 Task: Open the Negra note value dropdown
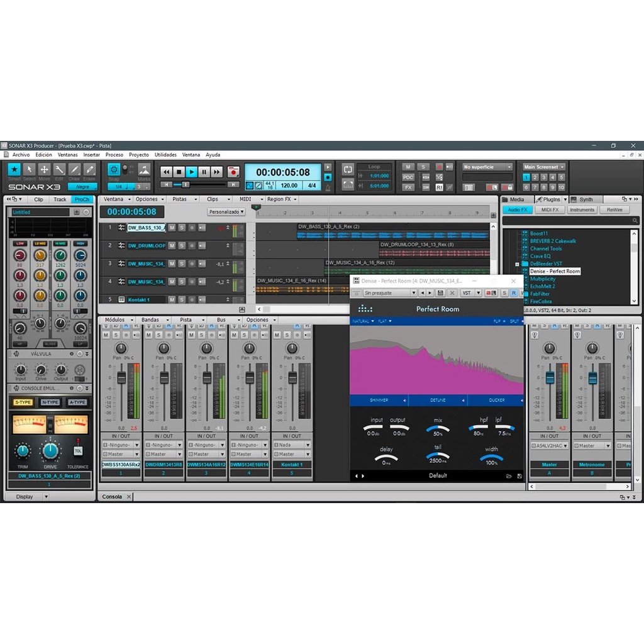82,187
